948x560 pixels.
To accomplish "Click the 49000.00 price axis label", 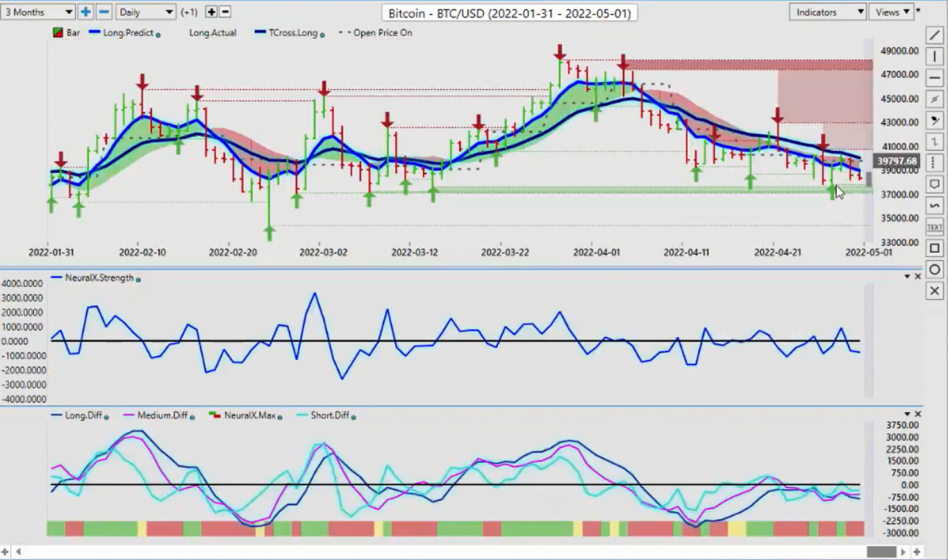I will [x=900, y=51].
